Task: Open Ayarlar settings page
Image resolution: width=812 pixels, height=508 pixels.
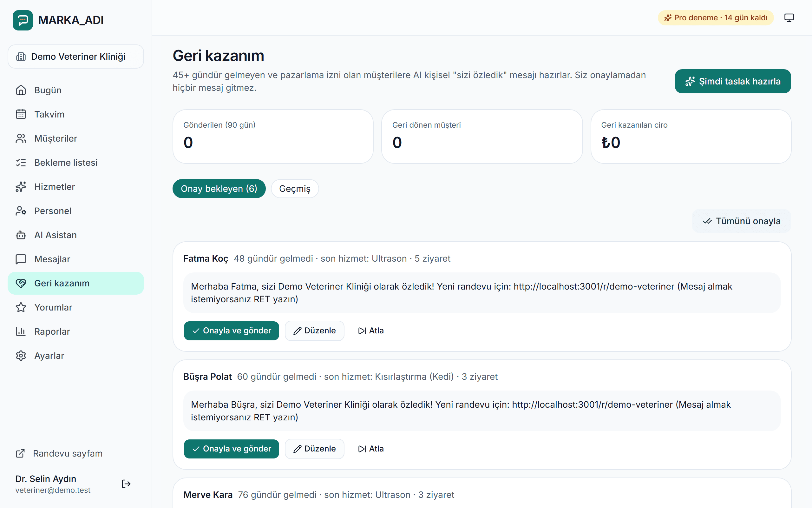Action: pos(76,356)
